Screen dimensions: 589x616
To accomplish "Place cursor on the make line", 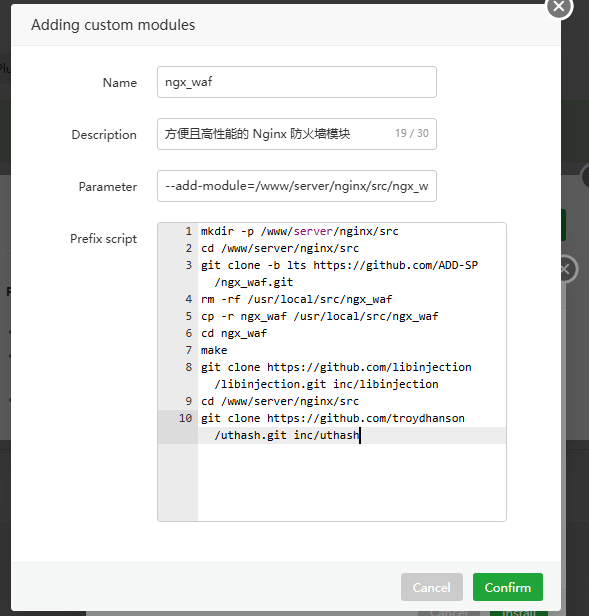I will [x=214, y=350].
